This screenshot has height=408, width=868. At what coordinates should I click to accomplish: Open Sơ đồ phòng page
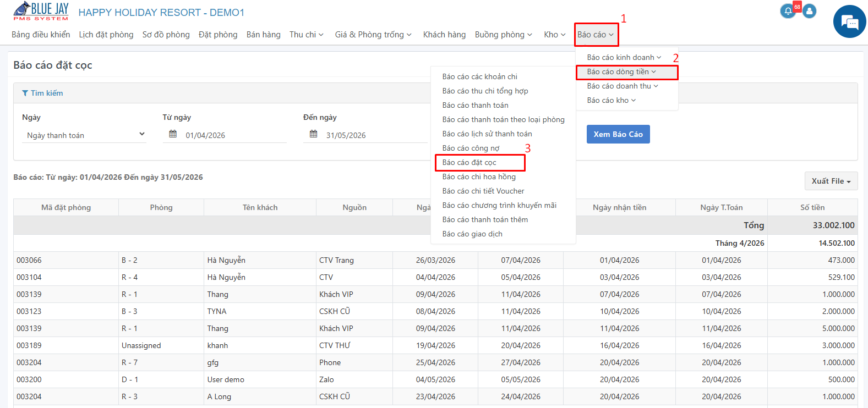pos(166,35)
